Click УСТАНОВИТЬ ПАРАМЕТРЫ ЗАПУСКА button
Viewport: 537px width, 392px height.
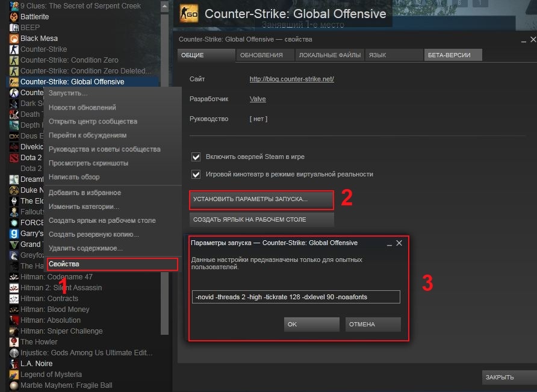coord(261,199)
